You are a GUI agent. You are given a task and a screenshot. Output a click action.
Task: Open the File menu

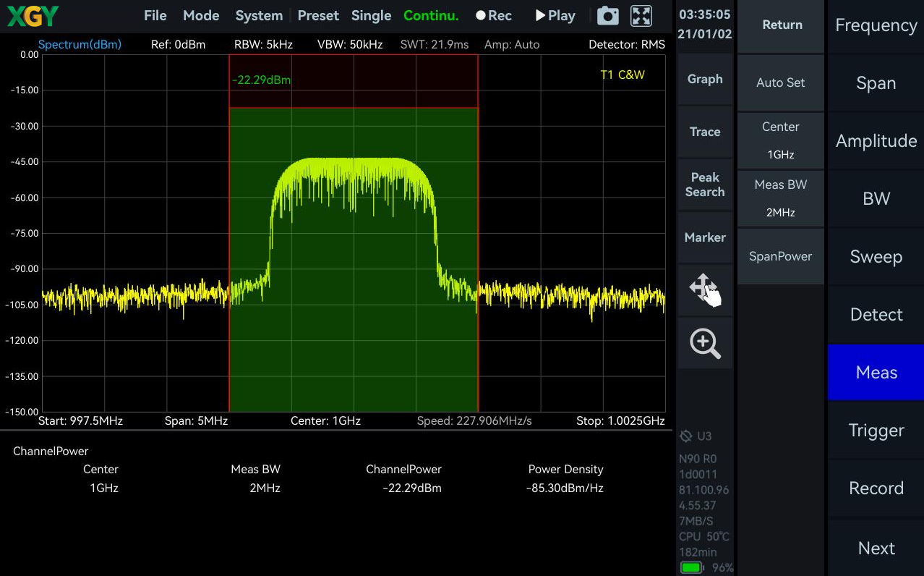point(155,16)
